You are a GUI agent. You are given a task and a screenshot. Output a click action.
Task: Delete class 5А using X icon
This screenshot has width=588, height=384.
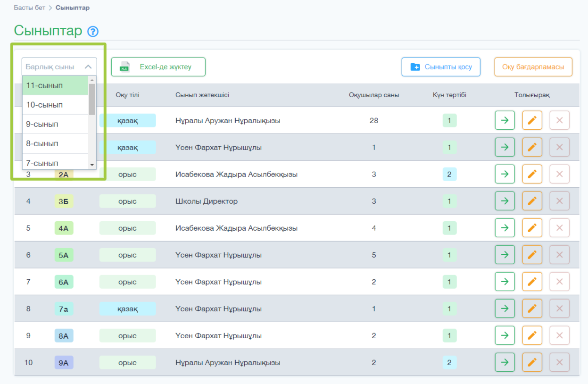pyautogui.click(x=560, y=255)
